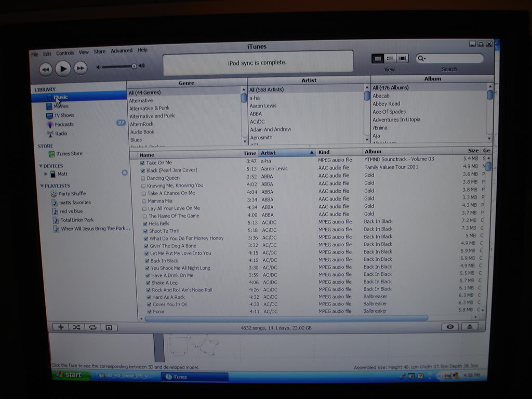Mute using the low-volume speaker icon
This screenshot has width=532, height=399.
[98, 67]
